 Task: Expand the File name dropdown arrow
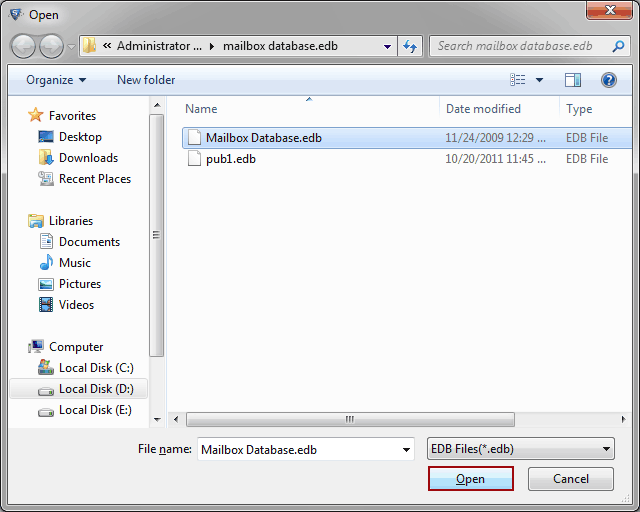[x=406, y=450]
